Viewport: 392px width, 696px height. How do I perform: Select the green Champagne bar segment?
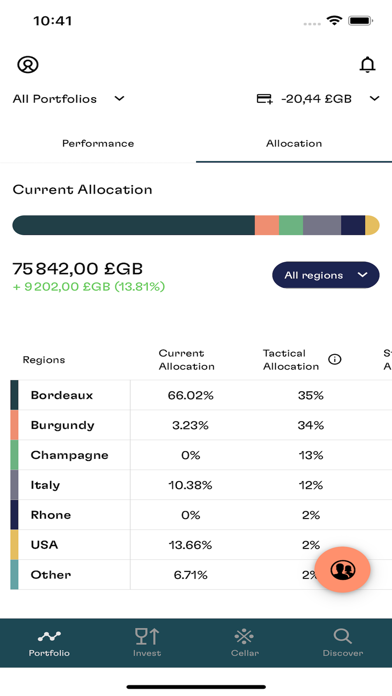(291, 225)
